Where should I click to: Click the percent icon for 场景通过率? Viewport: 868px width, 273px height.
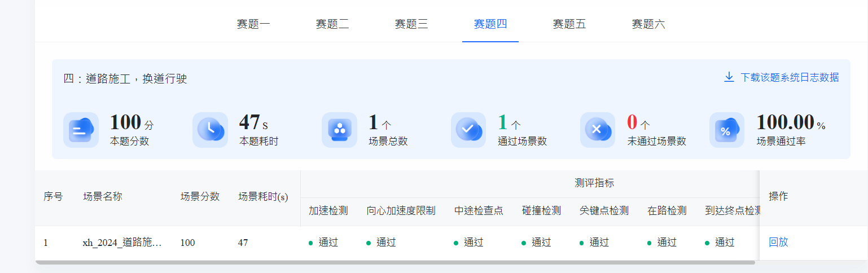tap(727, 130)
